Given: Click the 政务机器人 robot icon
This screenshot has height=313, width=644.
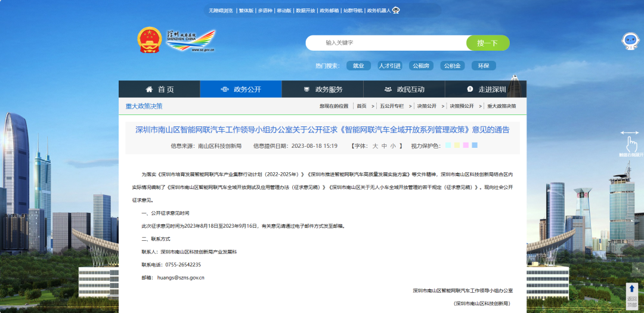Looking at the screenshot, I should click(396, 10).
